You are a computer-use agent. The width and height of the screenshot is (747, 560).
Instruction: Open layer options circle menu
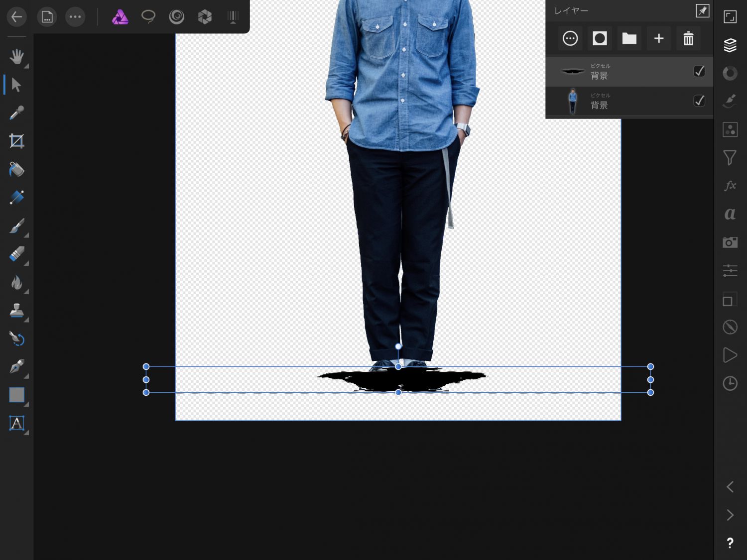[570, 38]
